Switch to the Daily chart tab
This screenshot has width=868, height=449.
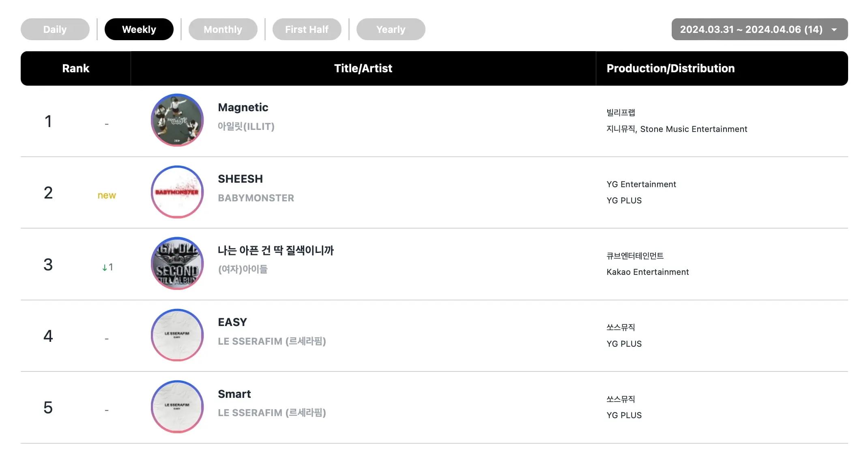(x=55, y=29)
